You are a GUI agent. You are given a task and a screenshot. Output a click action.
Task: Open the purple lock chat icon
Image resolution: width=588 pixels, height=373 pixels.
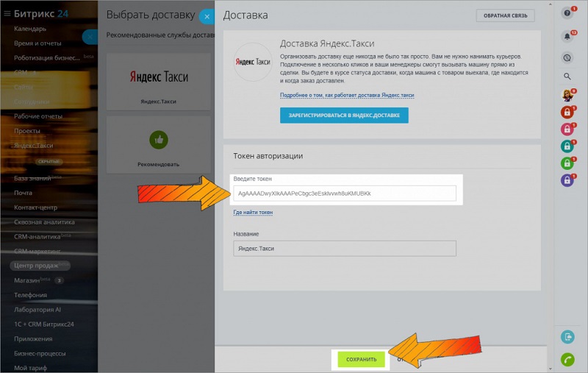tap(567, 180)
